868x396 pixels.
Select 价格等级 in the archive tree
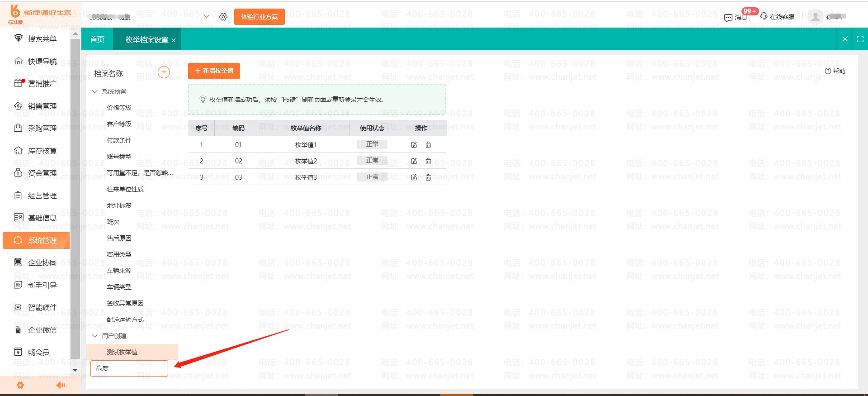coord(119,108)
